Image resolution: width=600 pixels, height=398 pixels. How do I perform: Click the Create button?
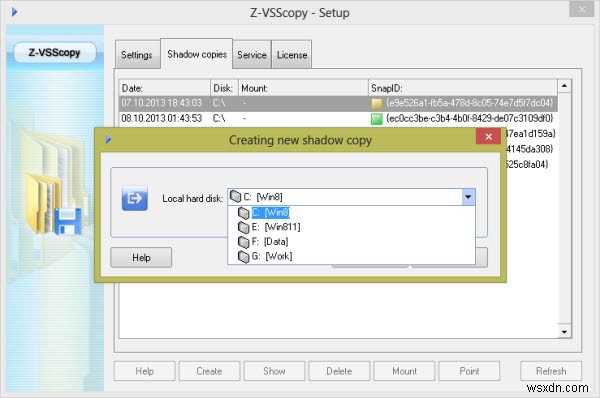(209, 371)
